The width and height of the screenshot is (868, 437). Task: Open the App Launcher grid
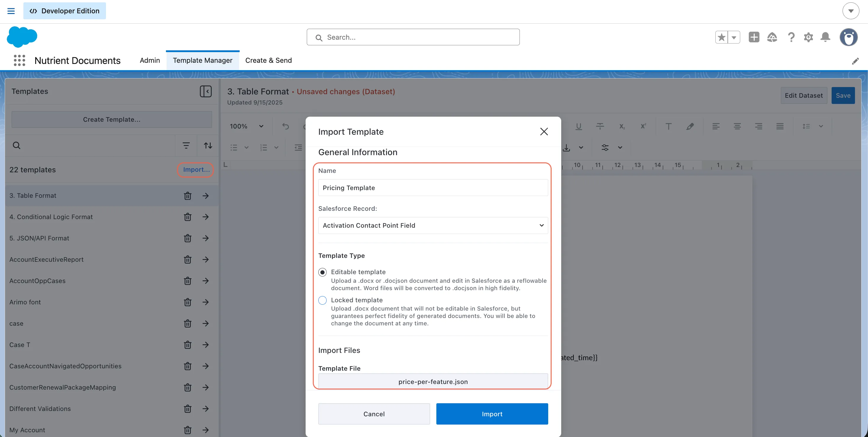(x=20, y=60)
